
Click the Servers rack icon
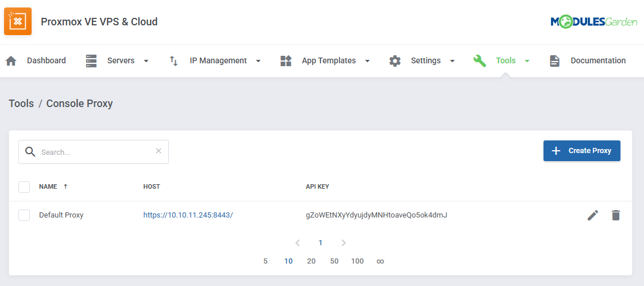pos(91,61)
